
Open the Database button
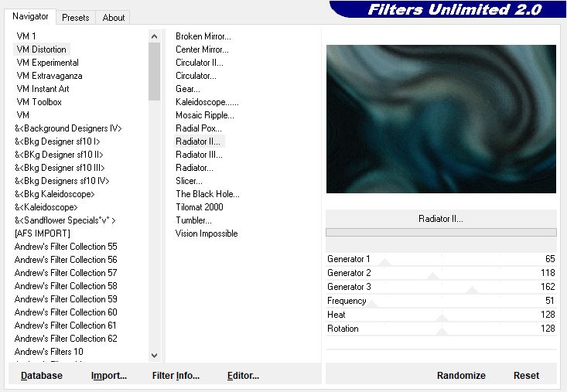pos(42,376)
